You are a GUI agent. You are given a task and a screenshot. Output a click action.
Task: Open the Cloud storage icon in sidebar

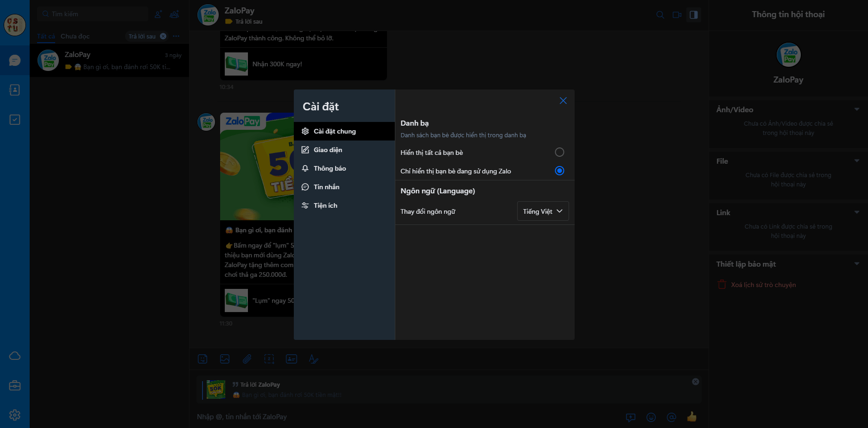14,356
